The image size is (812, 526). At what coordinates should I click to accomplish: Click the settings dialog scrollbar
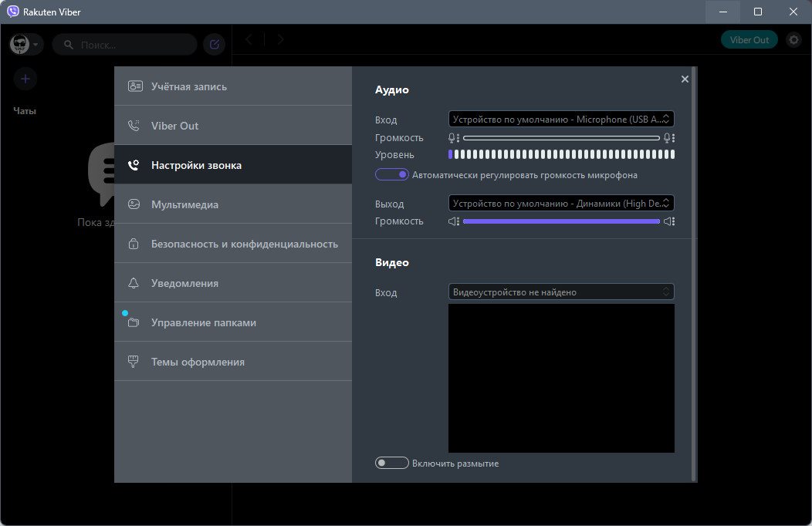(694, 274)
